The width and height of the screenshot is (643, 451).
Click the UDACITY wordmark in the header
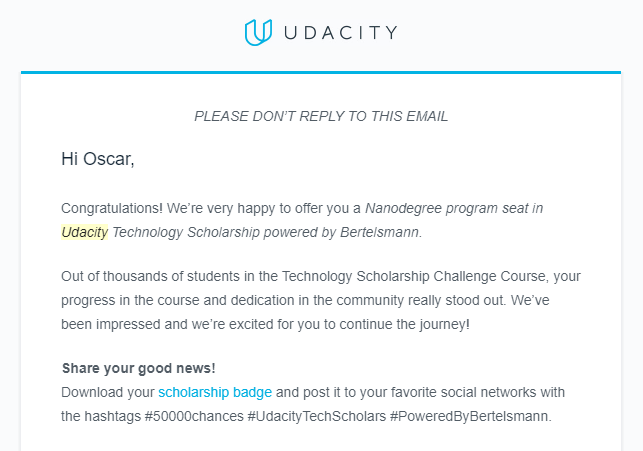[339, 33]
